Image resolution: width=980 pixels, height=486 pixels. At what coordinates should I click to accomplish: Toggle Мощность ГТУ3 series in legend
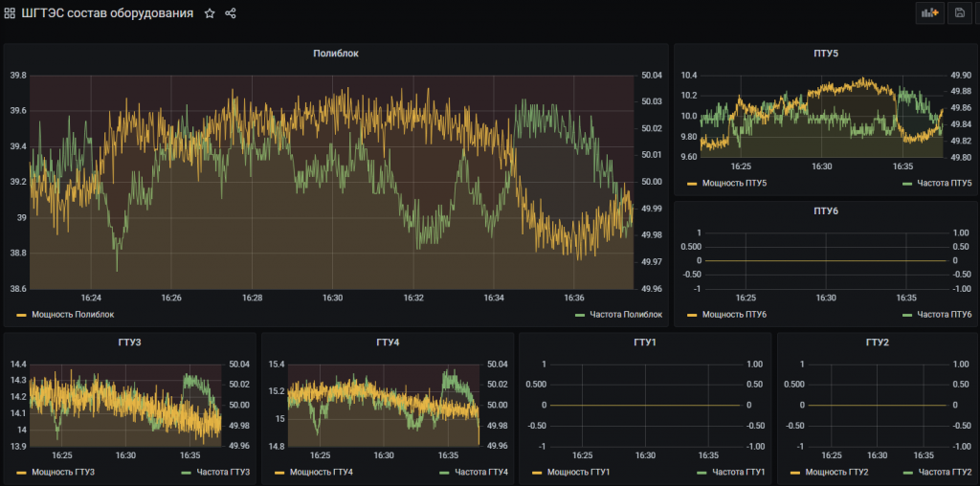click(63, 472)
